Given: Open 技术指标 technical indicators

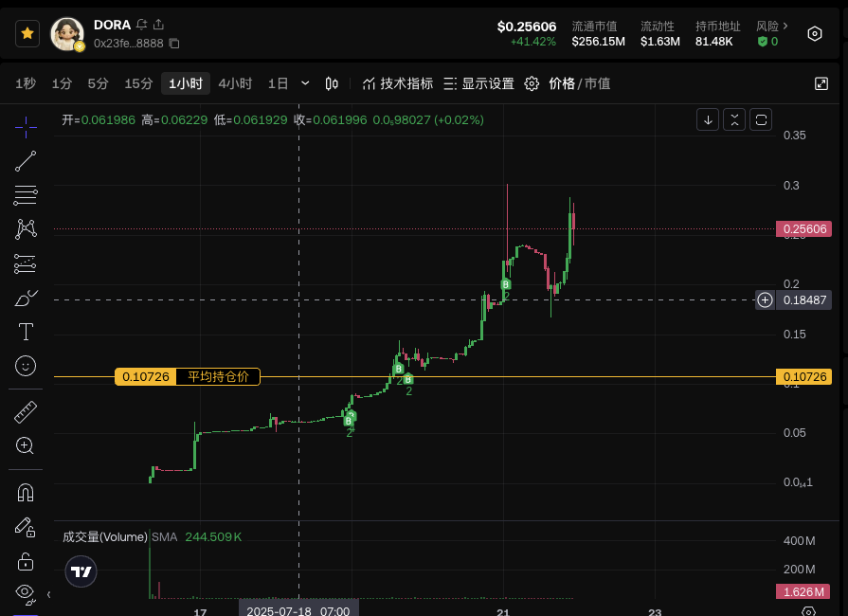Looking at the screenshot, I should [398, 83].
